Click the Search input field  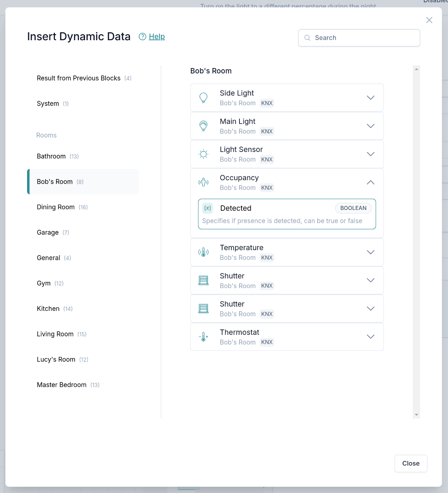tap(364, 38)
